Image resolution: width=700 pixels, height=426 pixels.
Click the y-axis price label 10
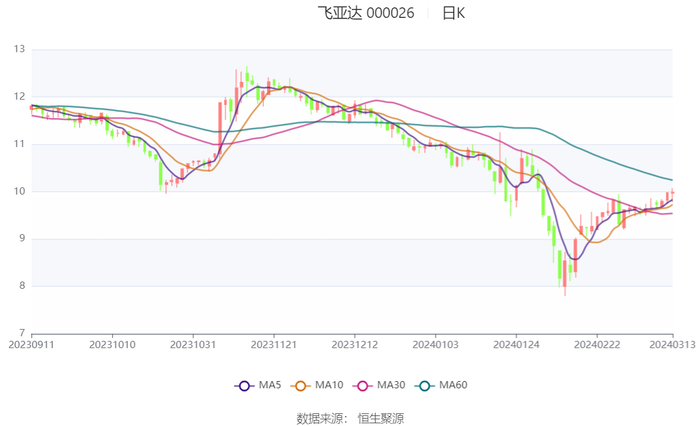(19, 191)
